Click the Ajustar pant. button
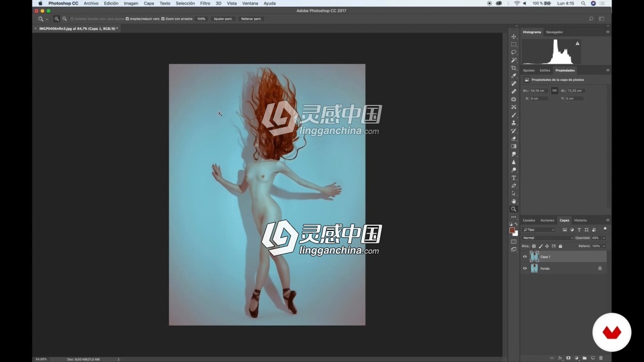 click(x=223, y=19)
